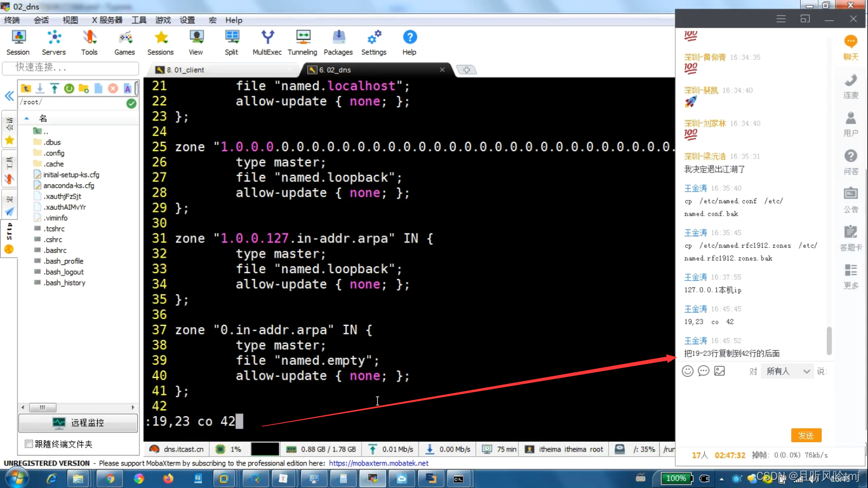
Task: Click the SFTP horizontal scrollbar thumb
Action: coord(42,408)
